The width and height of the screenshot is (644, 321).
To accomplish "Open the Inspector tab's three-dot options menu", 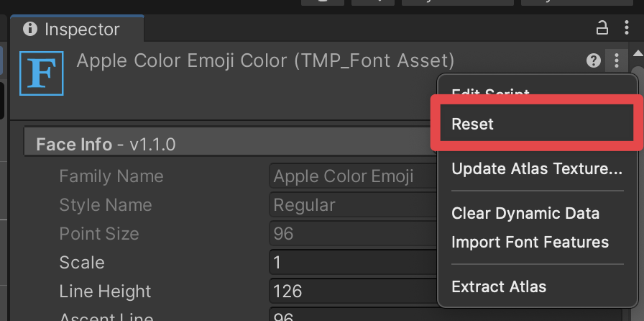I will [x=627, y=28].
